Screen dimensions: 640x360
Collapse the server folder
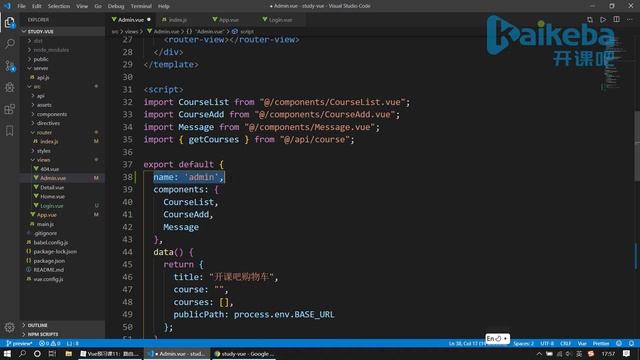[x=62, y=68]
